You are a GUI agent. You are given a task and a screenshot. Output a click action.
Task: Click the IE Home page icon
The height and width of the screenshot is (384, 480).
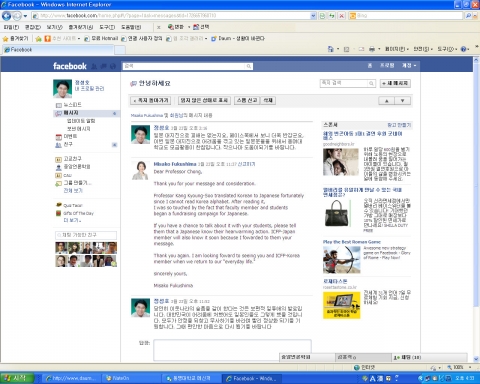click(x=331, y=49)
